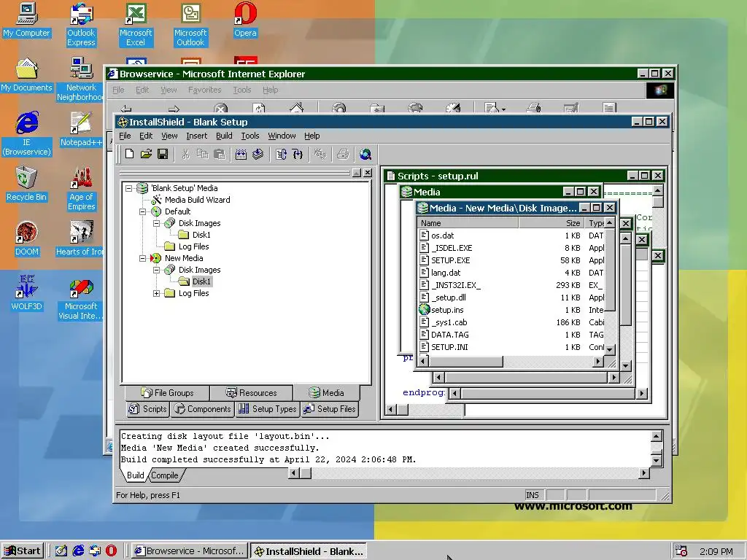This screenshot has width=747, height=560.
Task: Click the New document toolbar icon
Action: pyautogui.click(x=130, y=154)
